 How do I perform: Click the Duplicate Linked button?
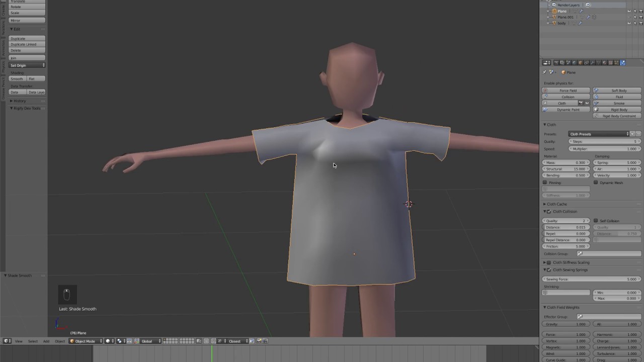click(x=27, y=44)
